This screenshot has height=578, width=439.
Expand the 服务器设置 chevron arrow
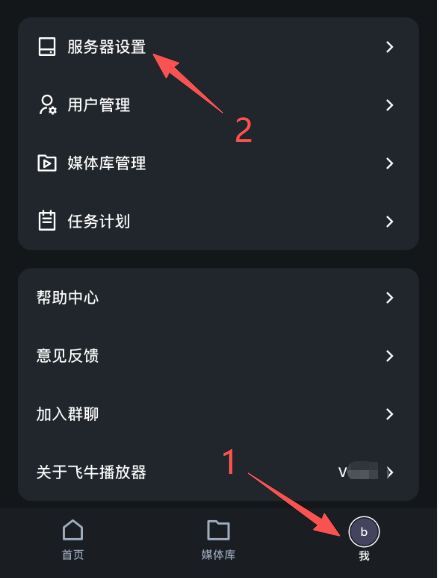tap(390, 47)
